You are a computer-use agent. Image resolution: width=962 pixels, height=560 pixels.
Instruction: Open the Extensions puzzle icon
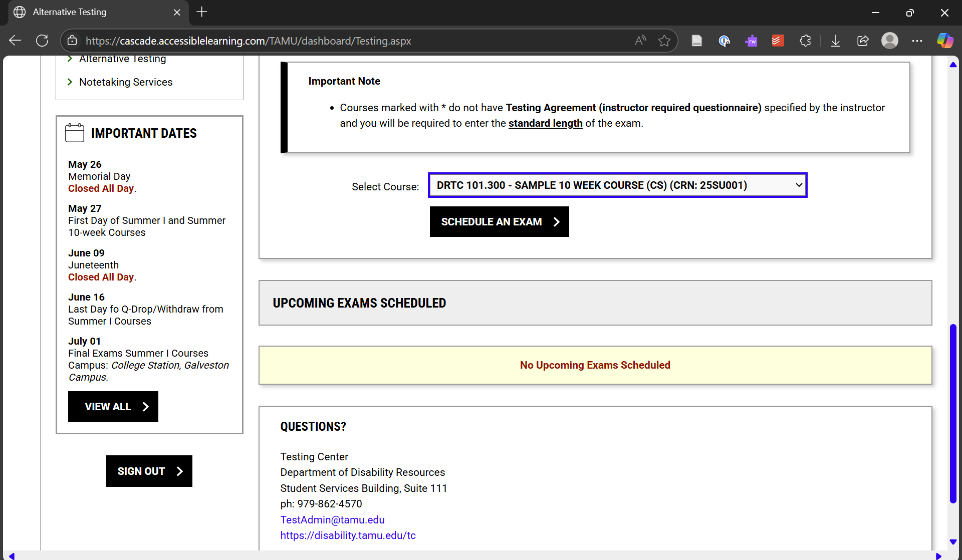(x=805, y=41)
